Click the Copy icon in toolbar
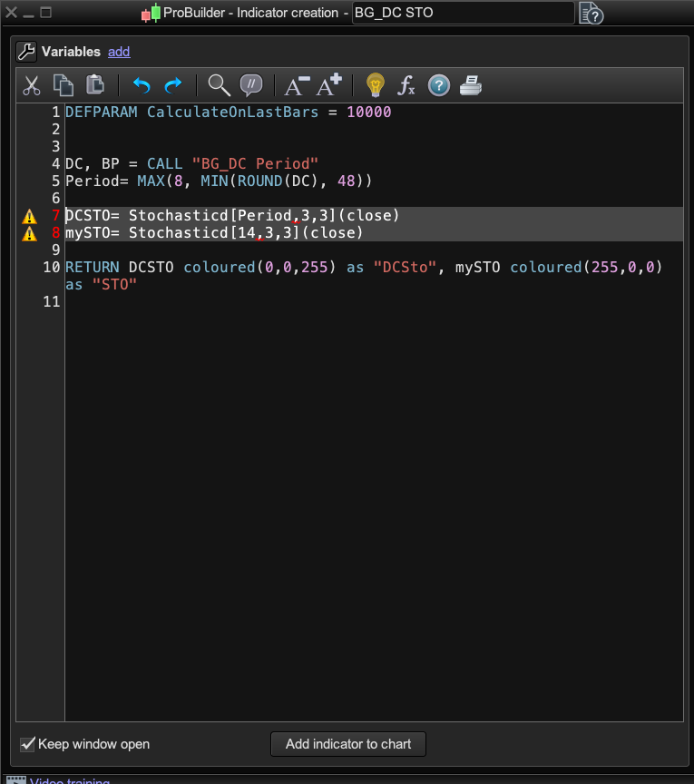Screen dimensions: 694x784 tap(63, 85)
